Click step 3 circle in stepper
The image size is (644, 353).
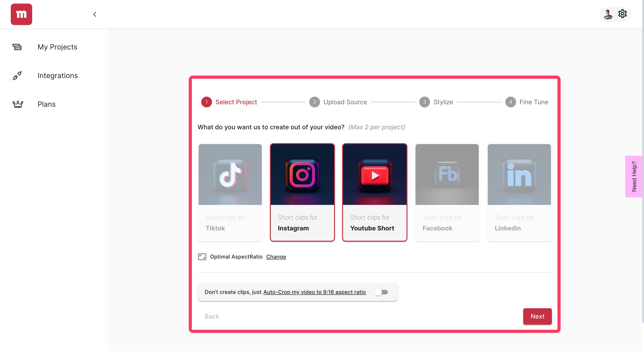424,102
